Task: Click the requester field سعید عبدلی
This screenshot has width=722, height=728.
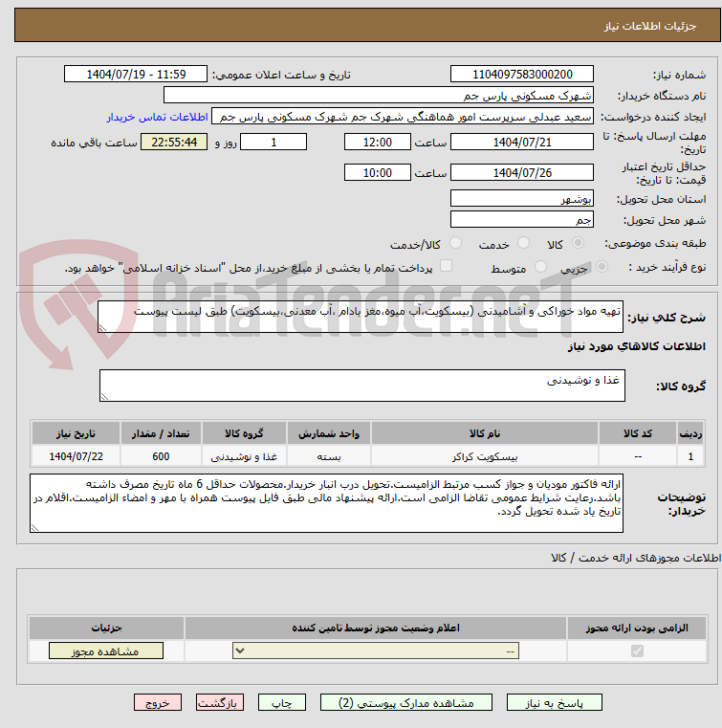Action: 403,117
